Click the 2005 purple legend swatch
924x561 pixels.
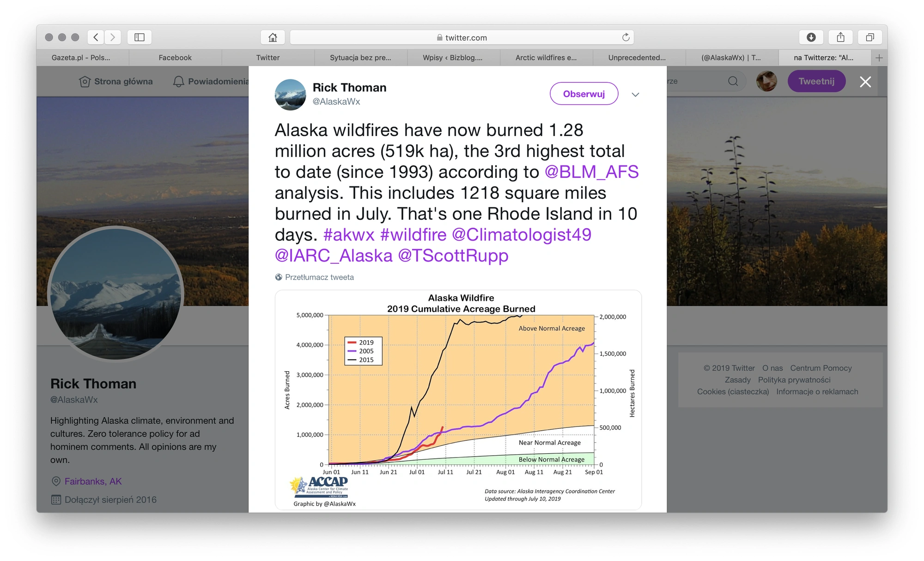(352, 351)
